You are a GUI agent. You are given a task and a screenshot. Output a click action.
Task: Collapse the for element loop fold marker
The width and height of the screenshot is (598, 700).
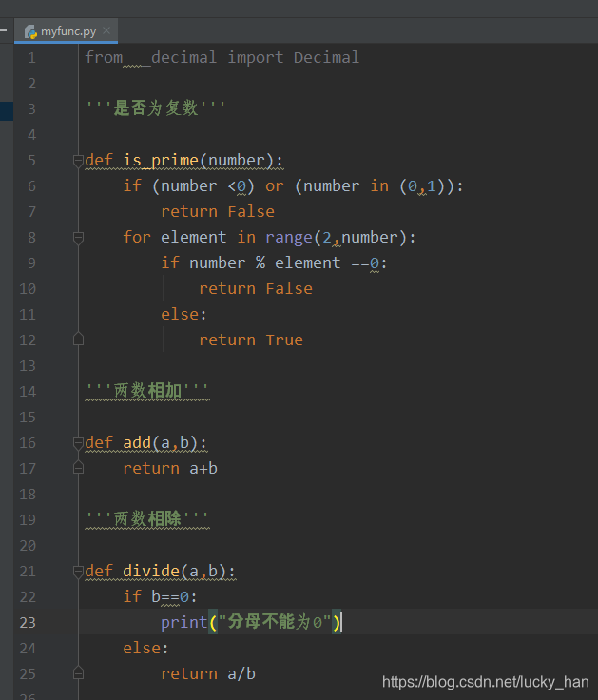click(x=78, y=238)
